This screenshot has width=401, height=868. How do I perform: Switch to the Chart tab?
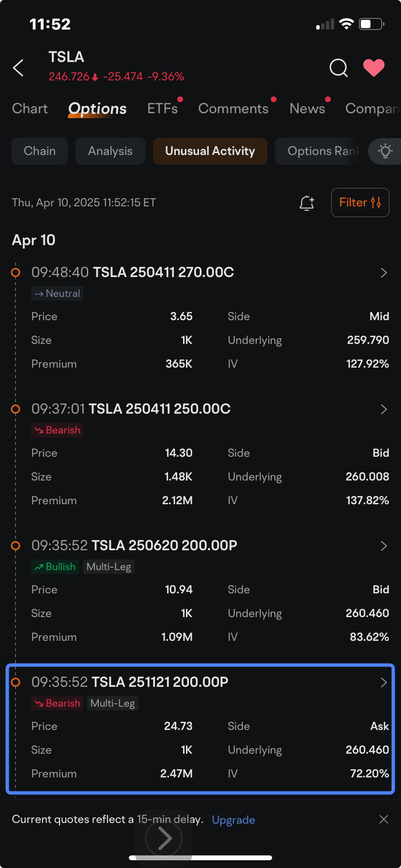click(x=30, y=108)
